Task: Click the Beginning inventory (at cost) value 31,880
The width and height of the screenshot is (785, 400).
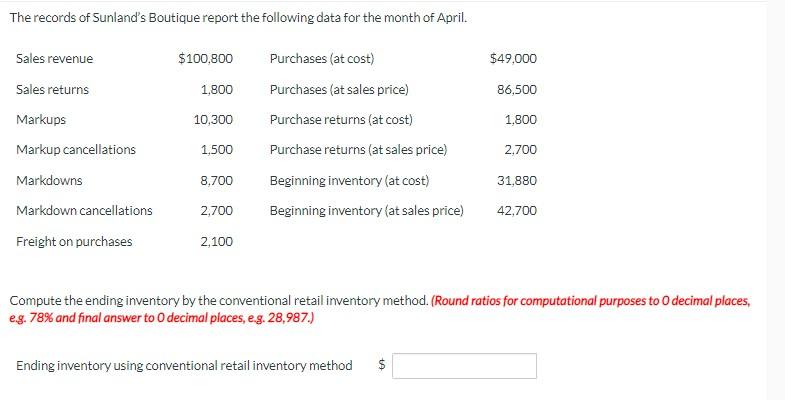Action: tap(517, 180)
